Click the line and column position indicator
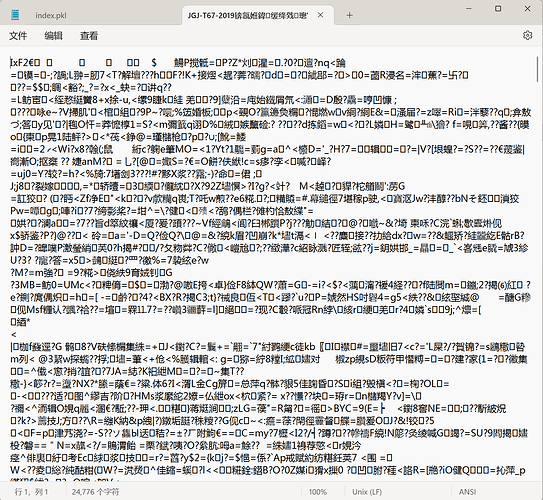This screenshot has height=500, width=543. pyautogui.click(x=31, y=492)
